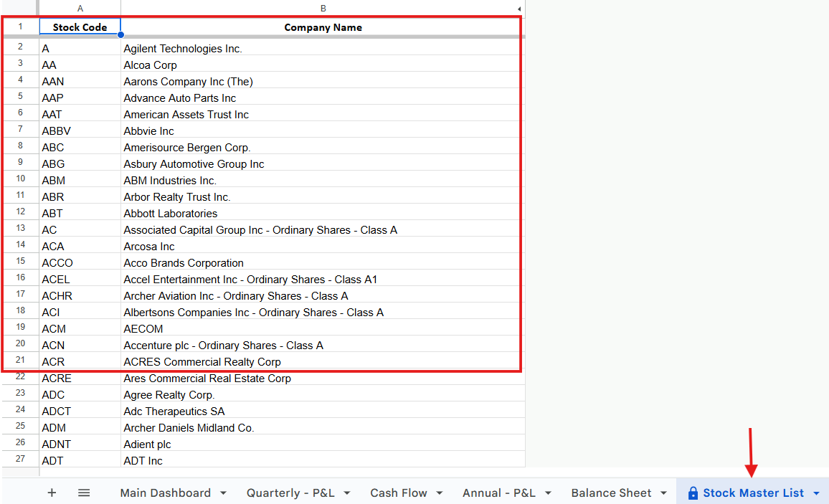The height and width of the screenshot is (504, 829).
Task: Switch to Cash Flow sheet tab
Action: (399, 493)
